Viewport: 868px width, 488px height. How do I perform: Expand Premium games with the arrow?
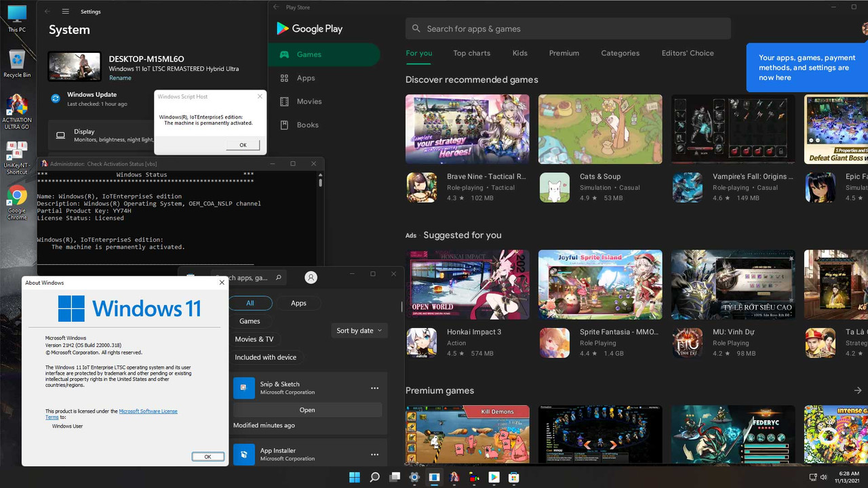point(857,390)
